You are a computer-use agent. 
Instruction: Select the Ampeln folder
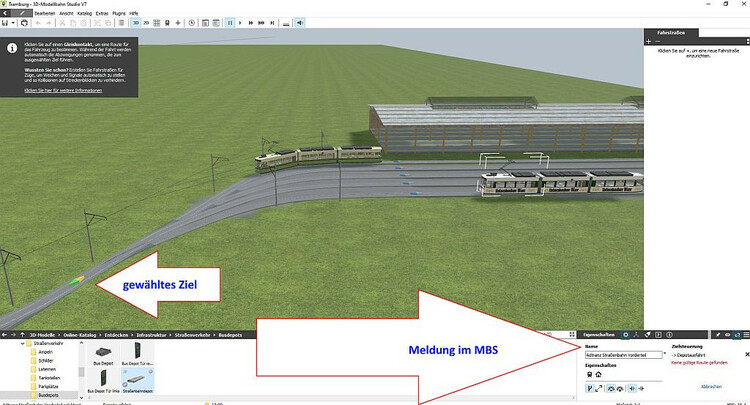pyautogui.click(x=46, y=352)
